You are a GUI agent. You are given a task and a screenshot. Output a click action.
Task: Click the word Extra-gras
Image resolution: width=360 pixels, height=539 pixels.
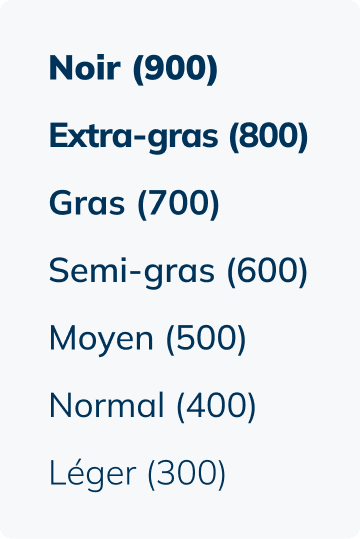[134, 136]
